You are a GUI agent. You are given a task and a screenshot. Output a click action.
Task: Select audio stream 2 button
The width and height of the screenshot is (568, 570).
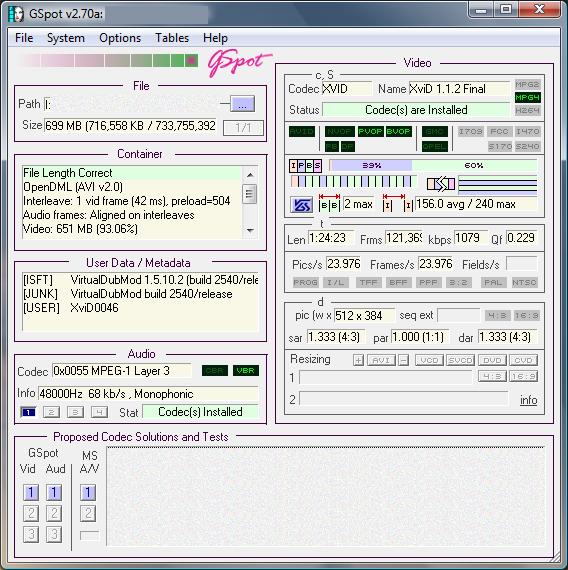pyautogui.click(x=51, y=412)
